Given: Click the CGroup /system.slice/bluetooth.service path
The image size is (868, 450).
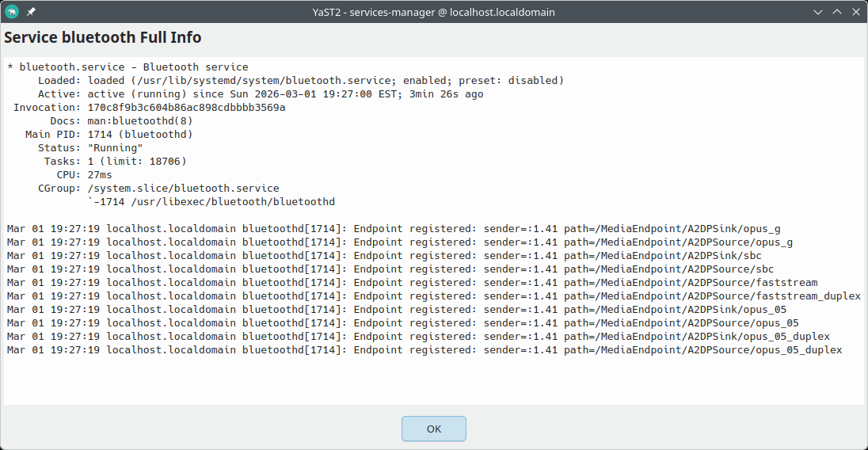Looking at the screenshot, I should [183, 189].
